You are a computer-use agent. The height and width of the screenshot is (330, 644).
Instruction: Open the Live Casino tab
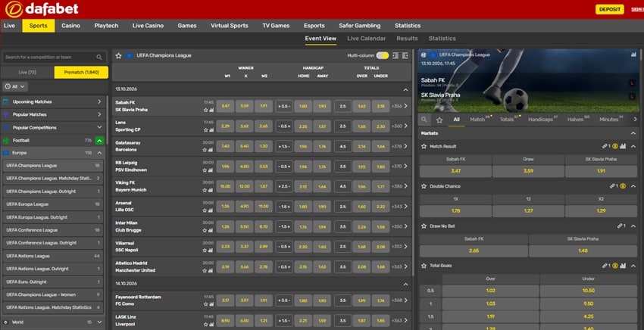point(148,26)
